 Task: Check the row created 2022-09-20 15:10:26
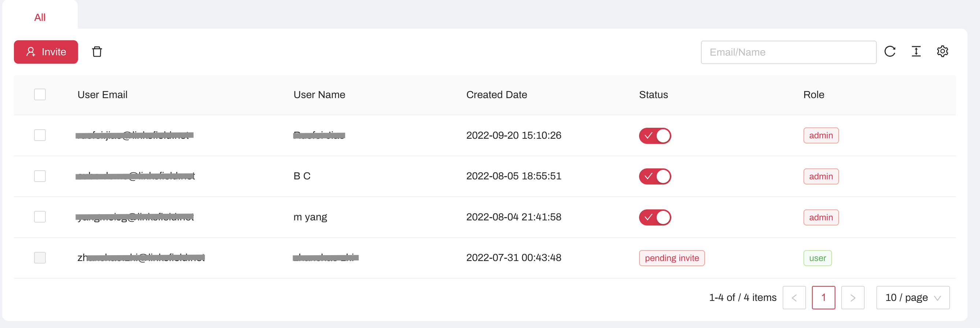click(x=40, y=135)
